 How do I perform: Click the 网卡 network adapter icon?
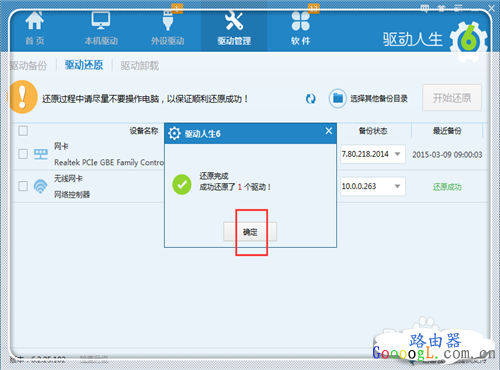coord(40,154)
